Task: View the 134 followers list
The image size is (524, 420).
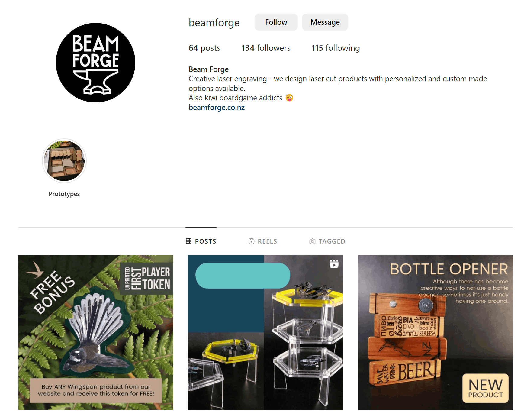Action: [266, 48]
